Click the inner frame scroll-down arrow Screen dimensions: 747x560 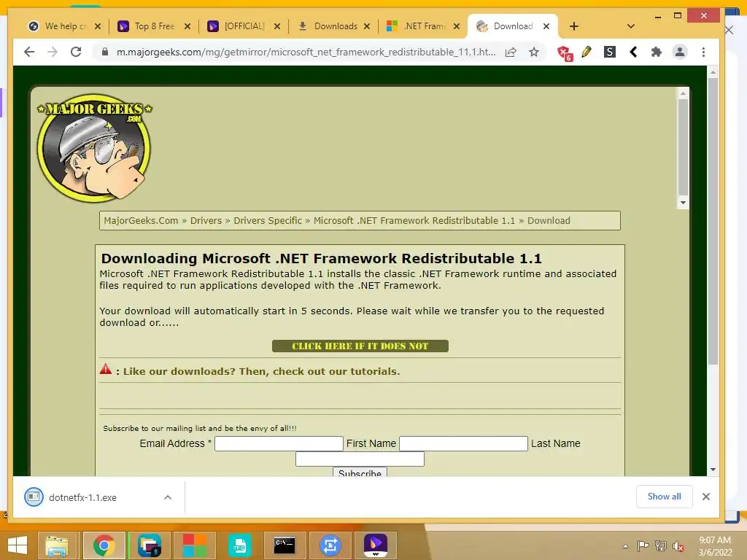683,203
